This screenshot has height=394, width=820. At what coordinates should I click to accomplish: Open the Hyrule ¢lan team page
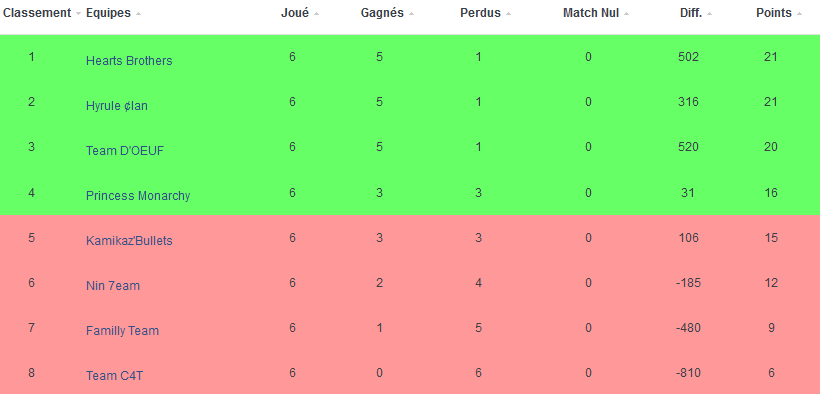(117, 106)
